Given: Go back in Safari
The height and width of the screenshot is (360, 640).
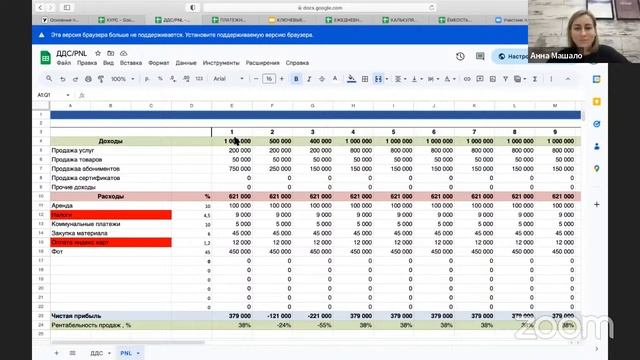Looking at the screenshot, I should pyautogui.click(x=40, y=7).
